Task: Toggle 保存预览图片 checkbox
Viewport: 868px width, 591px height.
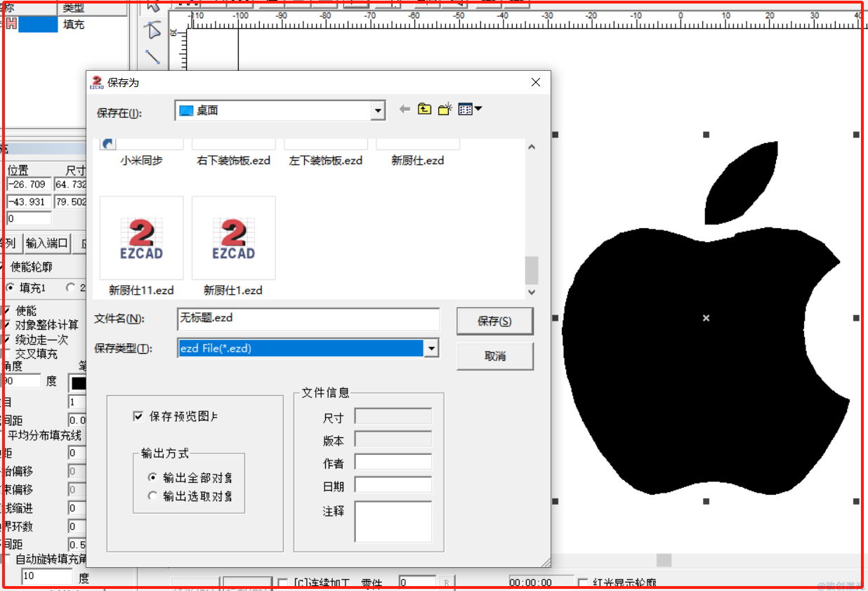Action: (x=138, y=417)
